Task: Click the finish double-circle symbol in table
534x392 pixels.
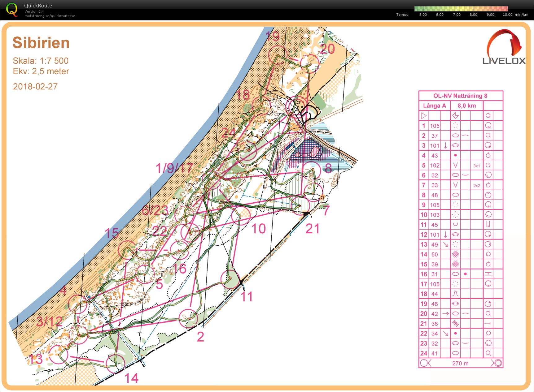Action: click(x=498, y=363)
